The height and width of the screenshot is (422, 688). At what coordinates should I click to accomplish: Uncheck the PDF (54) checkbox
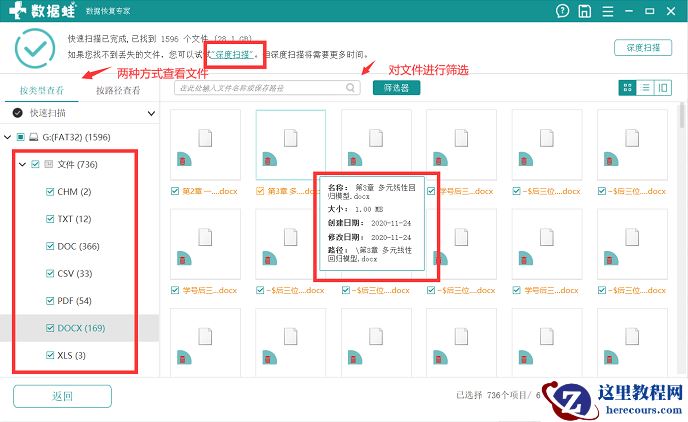click(50, 300)
